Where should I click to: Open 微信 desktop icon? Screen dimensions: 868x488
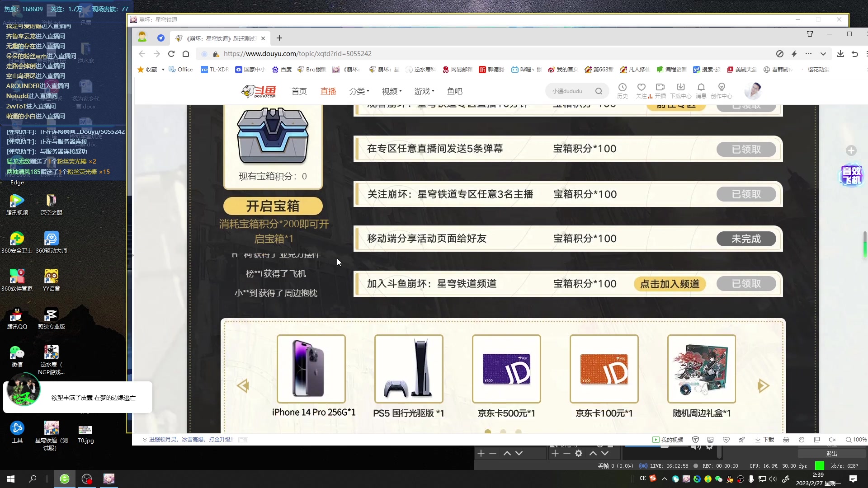click(x=17, y=356)
